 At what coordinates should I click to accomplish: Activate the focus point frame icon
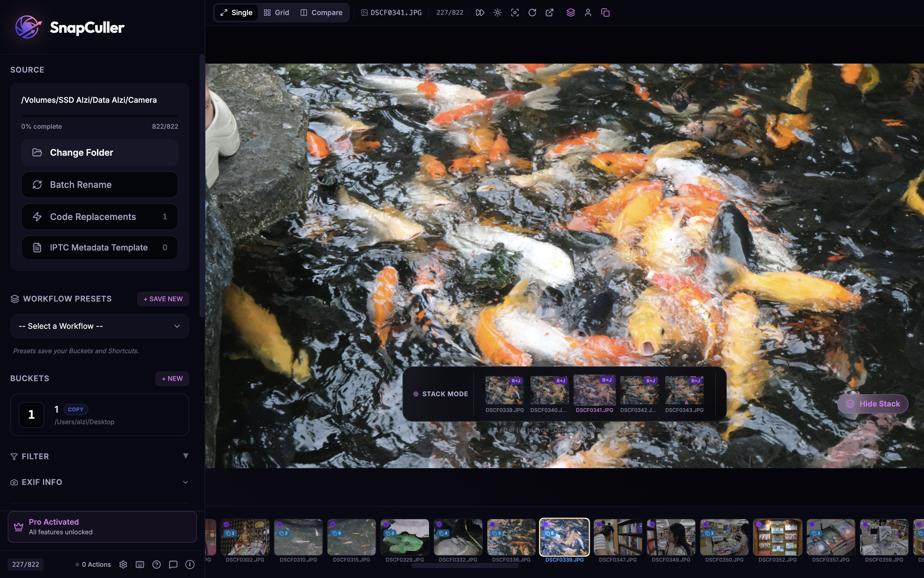coord(515,13)
